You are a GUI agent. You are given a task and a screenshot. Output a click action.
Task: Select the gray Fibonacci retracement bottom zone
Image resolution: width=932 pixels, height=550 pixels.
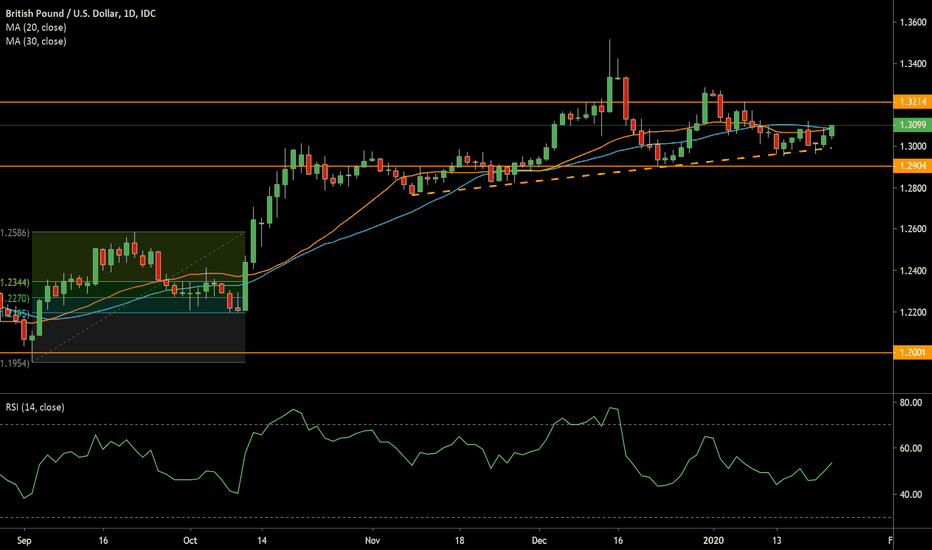point(140,337)
